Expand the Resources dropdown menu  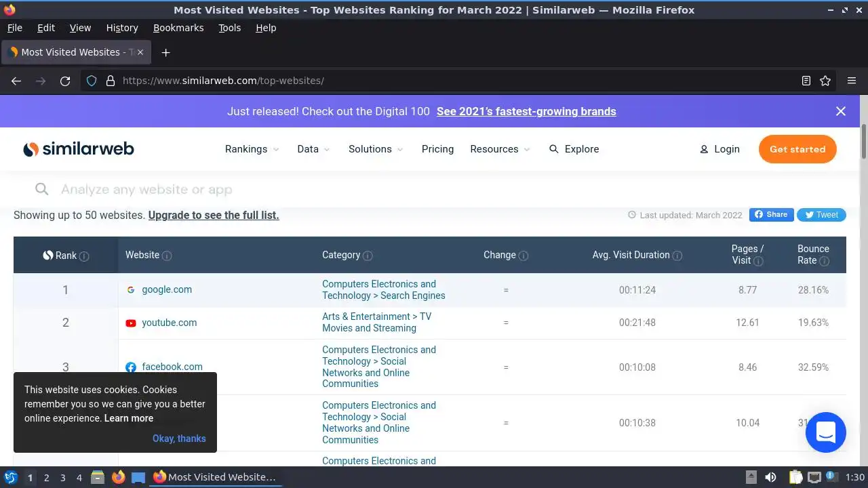click(x=500, y=149)
